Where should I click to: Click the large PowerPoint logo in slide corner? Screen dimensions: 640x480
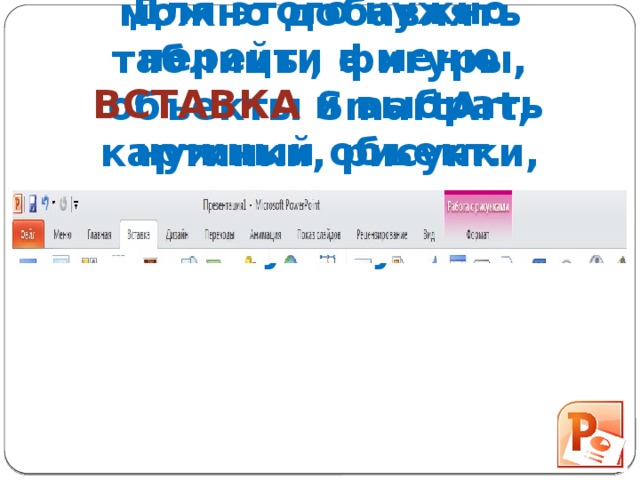pos(591,434)
